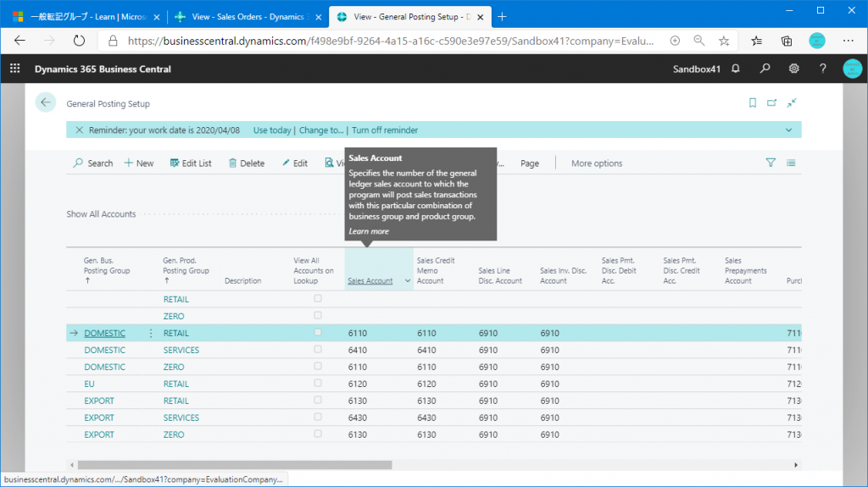Tick View All Accounts for DOMESTIC RETAIL
The width and height of the screenshot is (868, 487).
[x=318, y=333]
